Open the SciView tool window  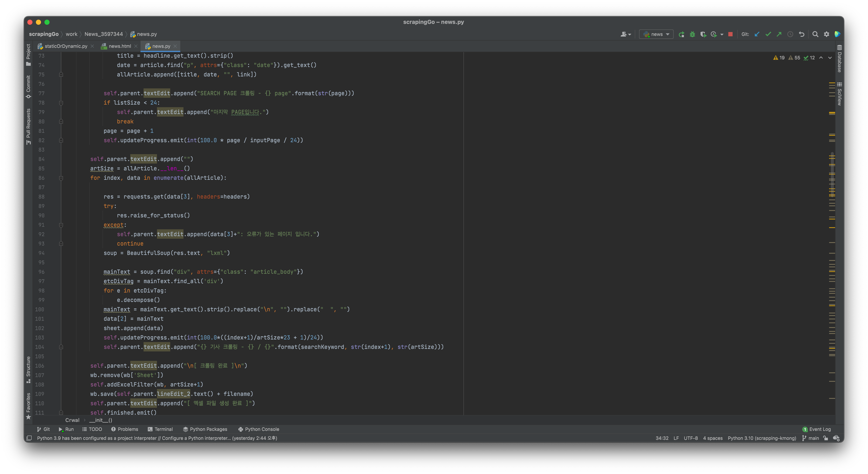[839, 94]
